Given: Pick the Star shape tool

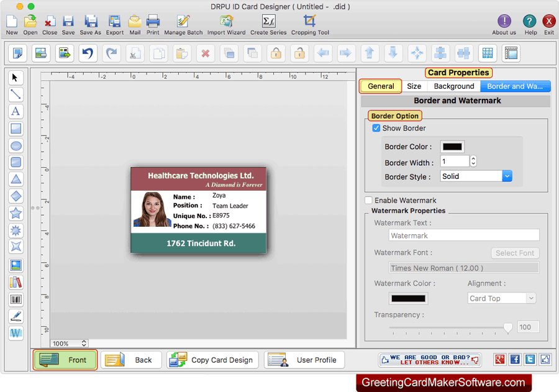Looking at the screenshot, I should [16, 213].
